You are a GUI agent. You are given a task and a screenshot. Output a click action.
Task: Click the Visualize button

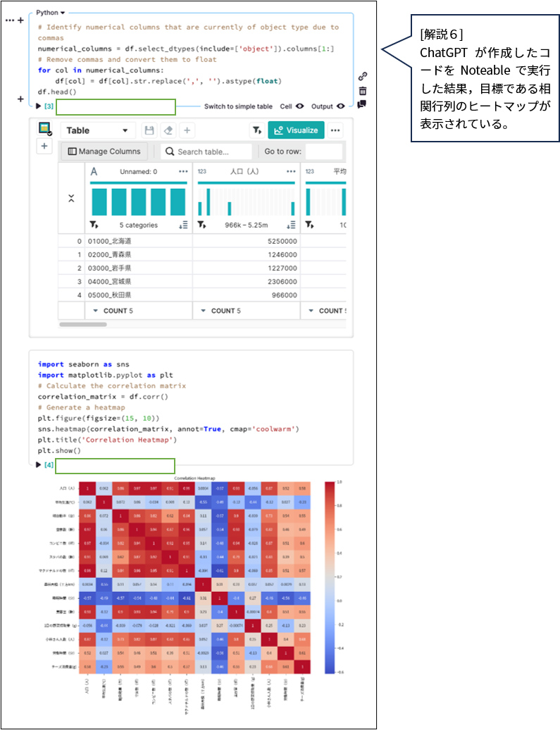click(x=296, y=130)
